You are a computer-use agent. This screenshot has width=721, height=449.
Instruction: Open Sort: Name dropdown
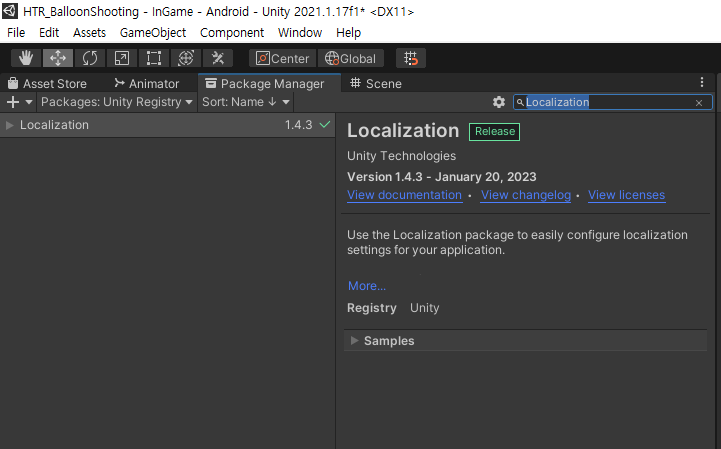click(x=246, y=102)
